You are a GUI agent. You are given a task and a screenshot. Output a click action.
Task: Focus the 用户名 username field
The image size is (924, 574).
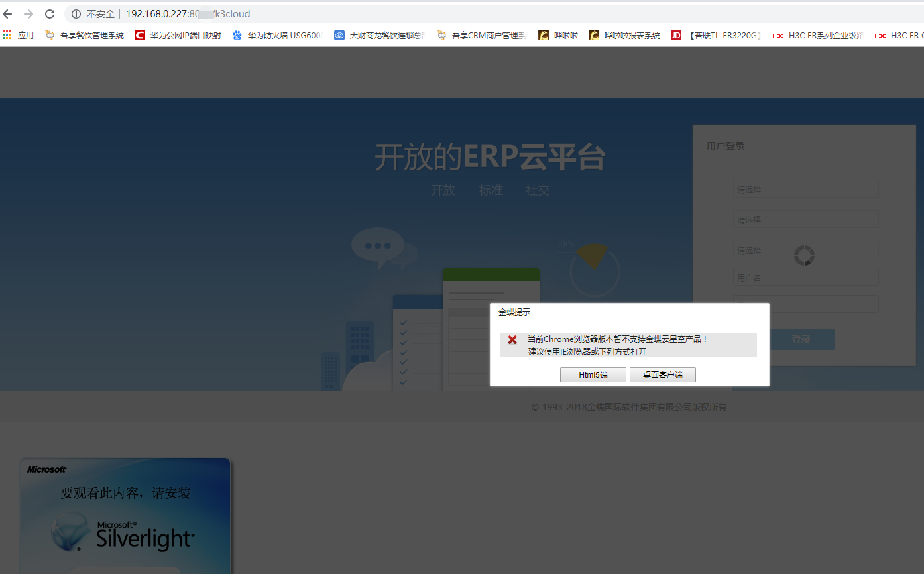(805, 277)
